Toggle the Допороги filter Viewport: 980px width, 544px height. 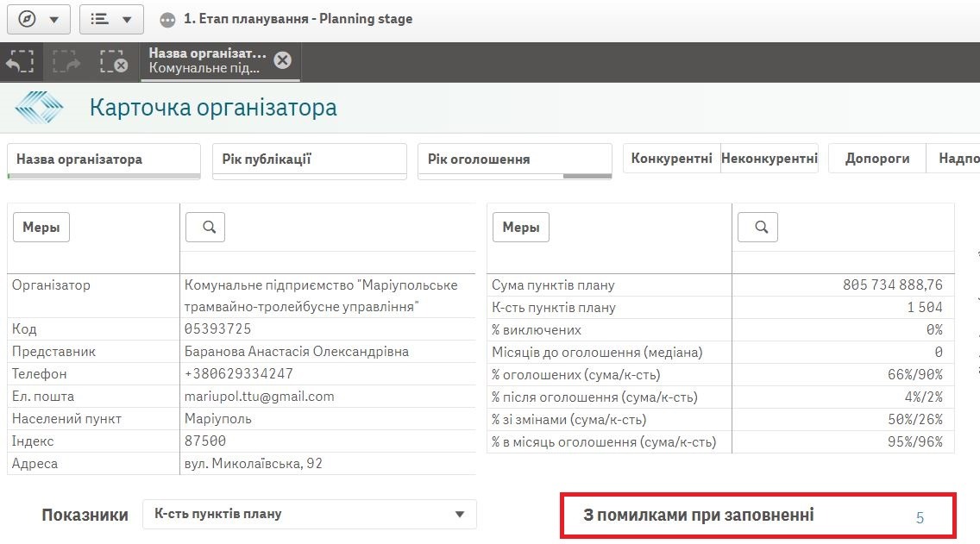tap(876, 159)
